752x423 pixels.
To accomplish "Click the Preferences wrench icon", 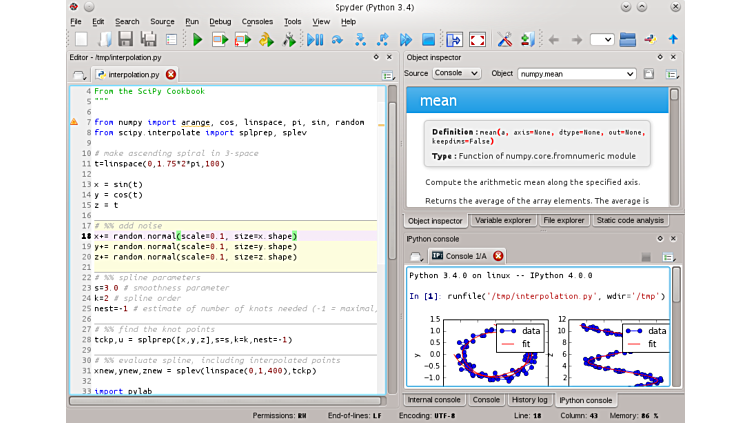I will (x=505, y=40).
